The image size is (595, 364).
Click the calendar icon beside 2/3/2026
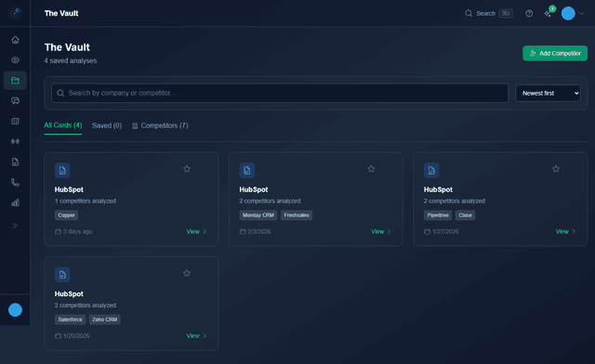pyautogui.click(x=243, y=231)
